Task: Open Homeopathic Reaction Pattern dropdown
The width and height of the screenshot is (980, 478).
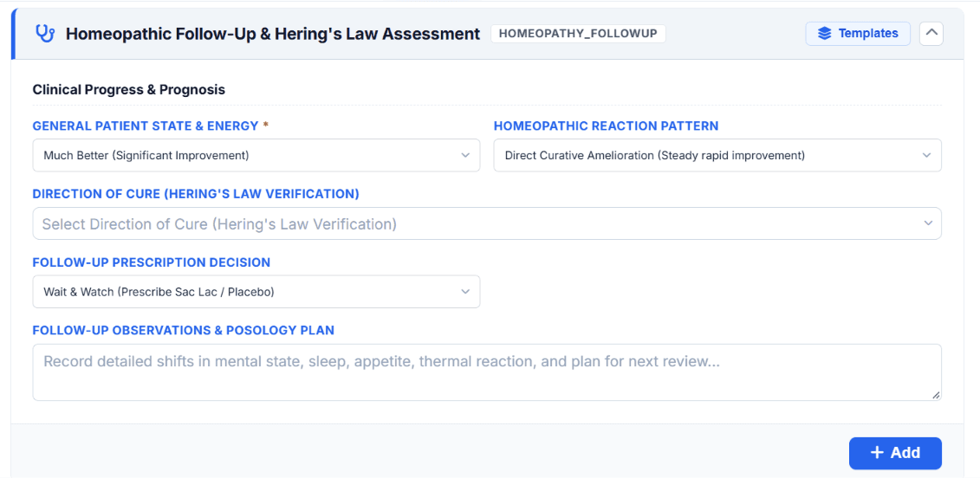Action: pos(717,155)
